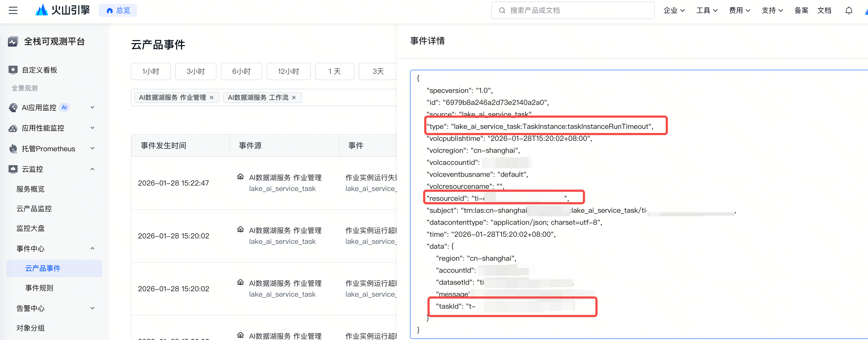868x340 pixels.
Task: Expand the 告警中心 submenu
Action: pyautogui.click(x=92, y=308)
